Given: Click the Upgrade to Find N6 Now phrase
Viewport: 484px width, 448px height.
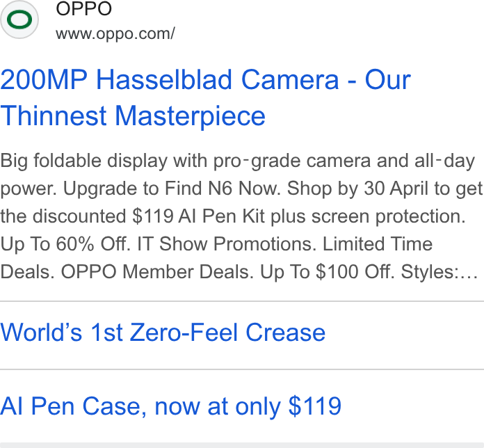Looking at the screenshot, I should pos(172,189).
